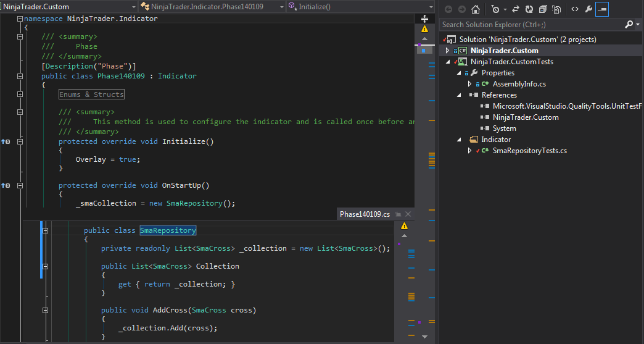Click the main editor scroll-up arrow
The width and height of the screenshot is (644, 344).
click(x=424, y=39)
